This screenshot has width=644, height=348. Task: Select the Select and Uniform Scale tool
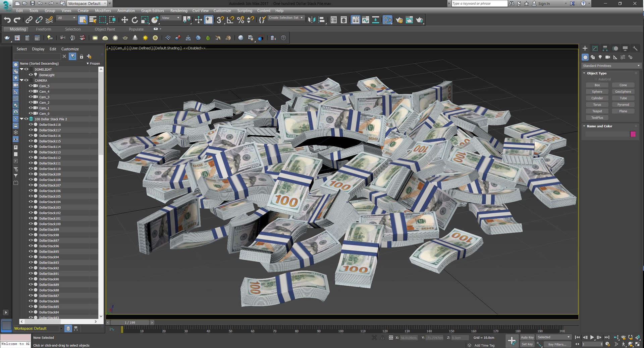pos(145,20)
